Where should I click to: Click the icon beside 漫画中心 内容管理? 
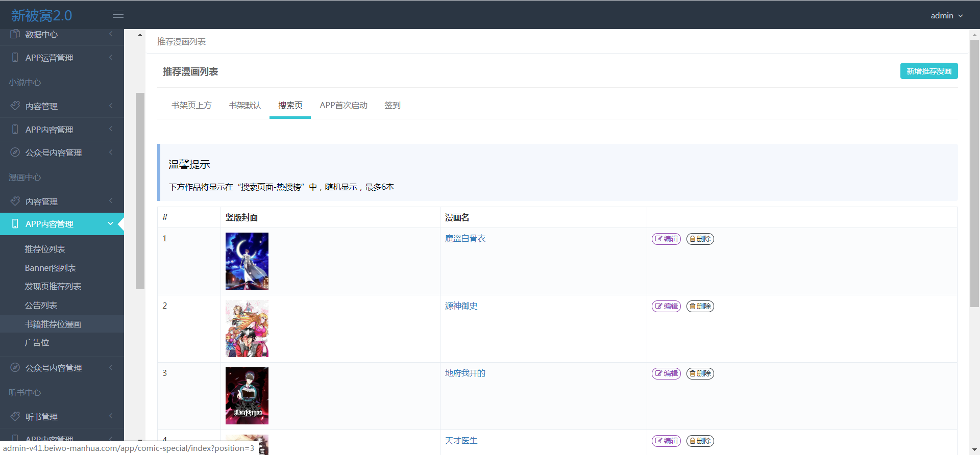(15, 201)
